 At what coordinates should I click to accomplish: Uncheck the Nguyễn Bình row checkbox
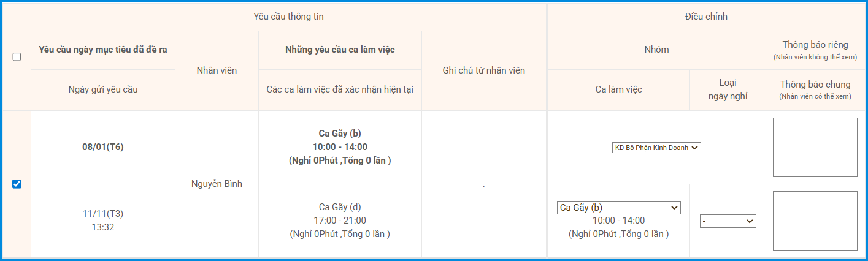point(17,184)
